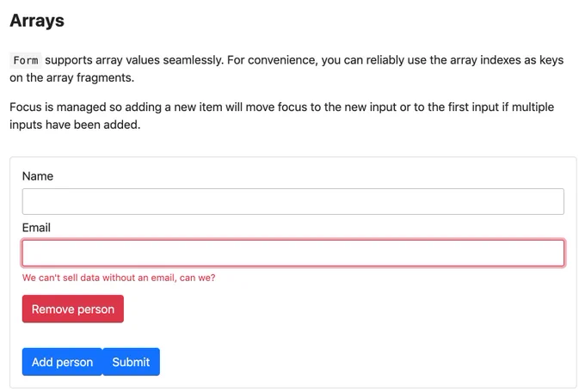
Task: Click the text inputs have been added
Action: pos(75,125)
